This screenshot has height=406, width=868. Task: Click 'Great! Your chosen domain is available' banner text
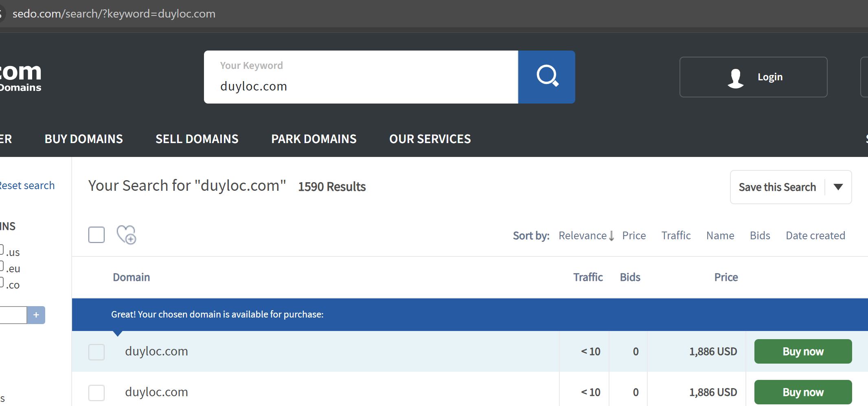point(217,314)
